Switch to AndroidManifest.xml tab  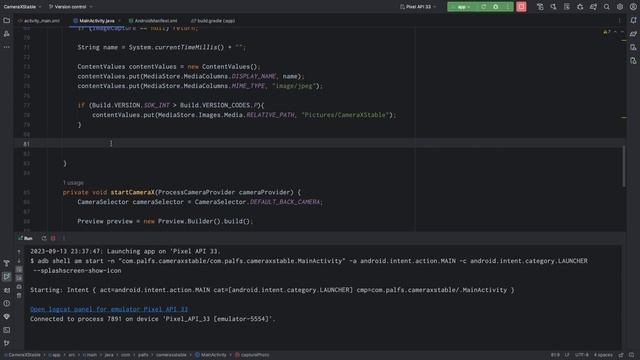coord(153,21)
